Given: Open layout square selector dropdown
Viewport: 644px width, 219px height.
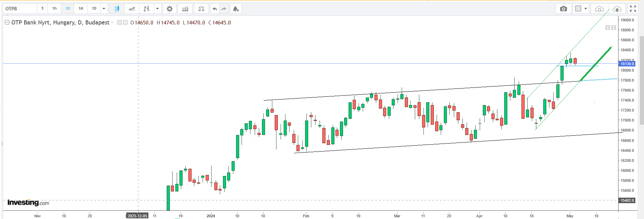Looking at the screenshot, I should pos(586,9).
